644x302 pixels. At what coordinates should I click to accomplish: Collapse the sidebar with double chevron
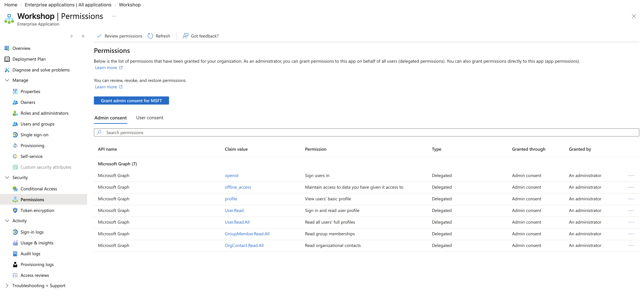tap(83, 36)
